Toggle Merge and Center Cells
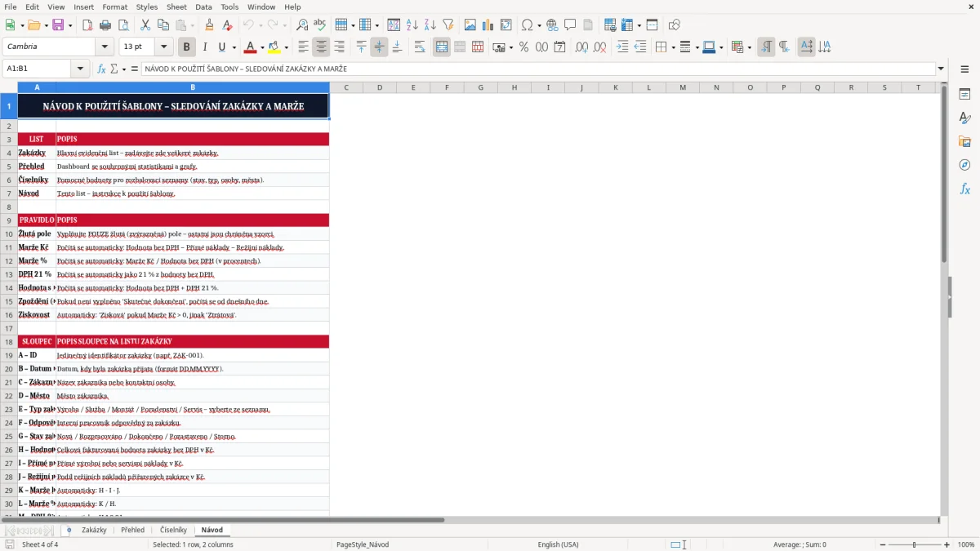 (442, 47)
